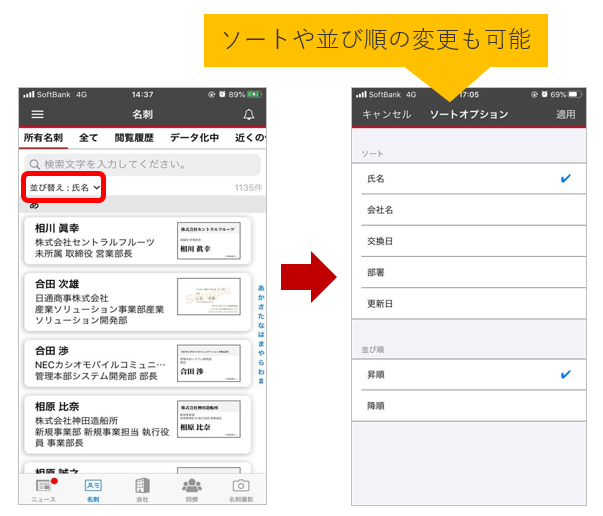
Task: Tap the search magnifier icon
Action: pyautogui.click(x=35, y=165)
